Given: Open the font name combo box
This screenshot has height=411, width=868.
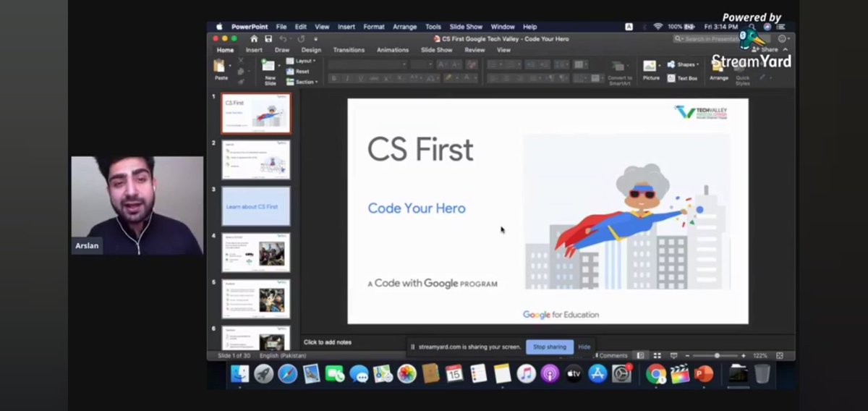Looking at the screenshot, I should tap(367, 64).
